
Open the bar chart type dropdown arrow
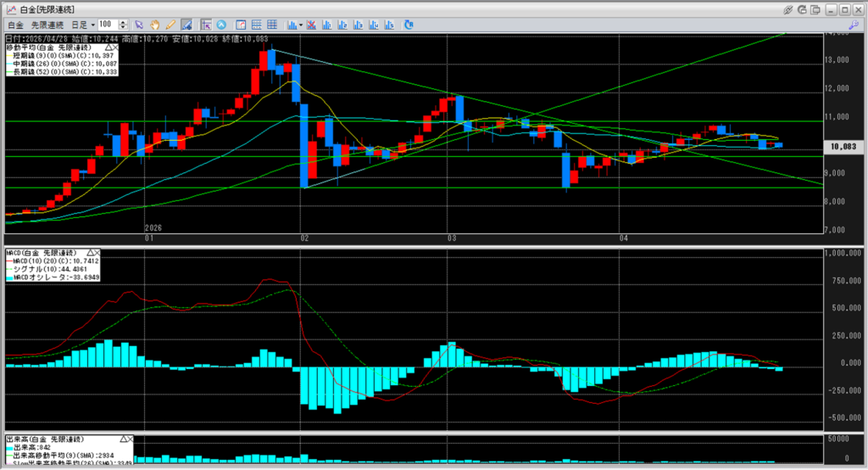click(x=301, y=25)
